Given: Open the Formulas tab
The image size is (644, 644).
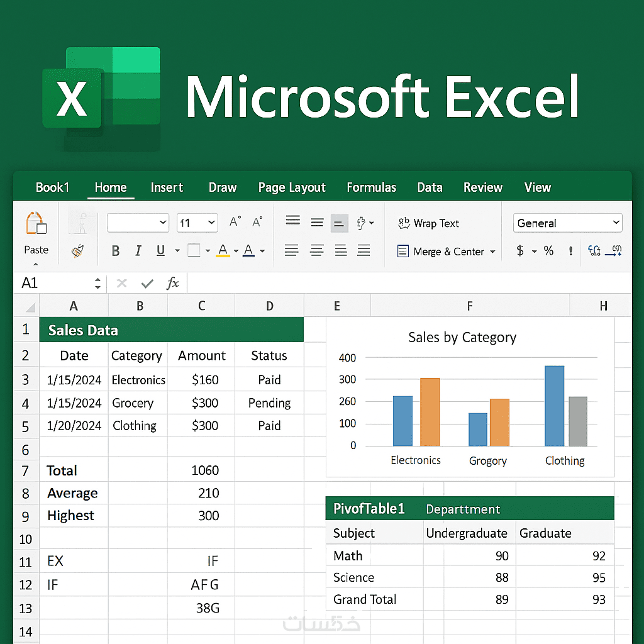Looking at the screenshot, I should pos(371,187).
